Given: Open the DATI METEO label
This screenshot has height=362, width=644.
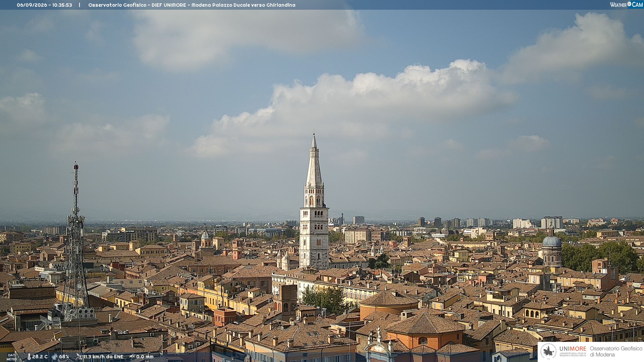Looking at the screenshot, I should click(x=11, y=357).
